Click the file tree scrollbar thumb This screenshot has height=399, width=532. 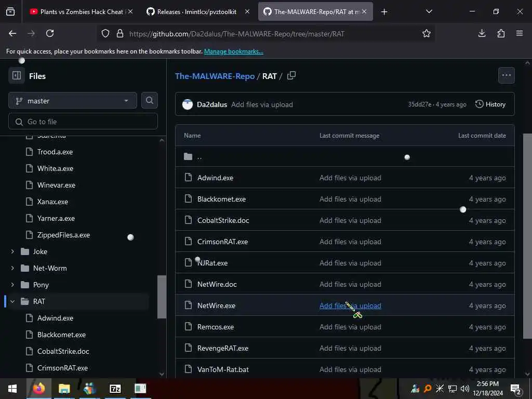pos(162,297)
